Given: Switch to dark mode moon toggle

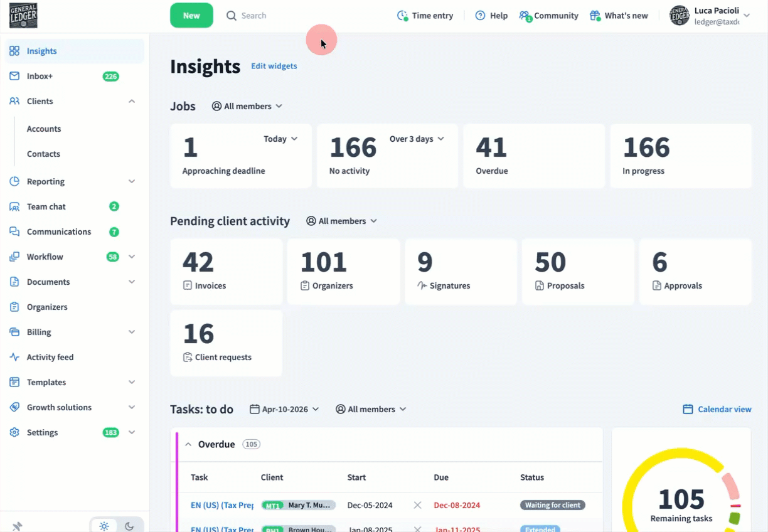Looking at the screenshot, I should tap(129, 526).
